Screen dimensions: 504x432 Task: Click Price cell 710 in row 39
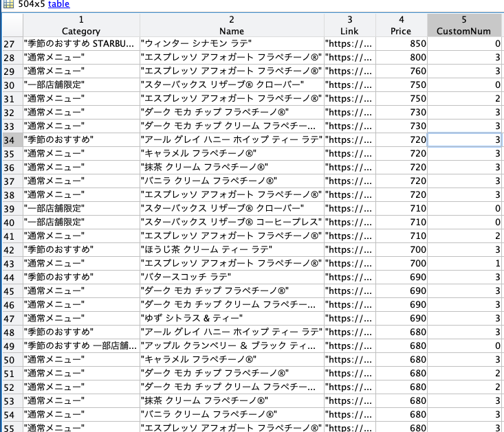tap(401, 209)
